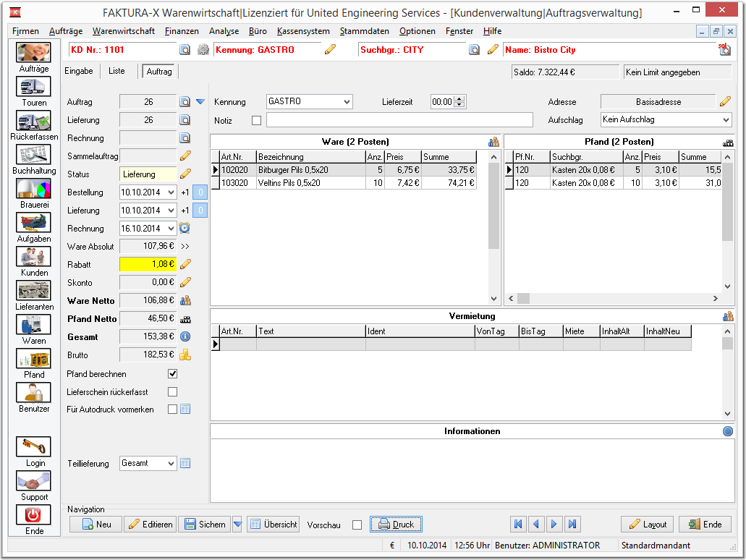Click the alarm clock icon beside Rechnung date
Viewport: 746px width, 560px height.
click(x=185, y=228)
